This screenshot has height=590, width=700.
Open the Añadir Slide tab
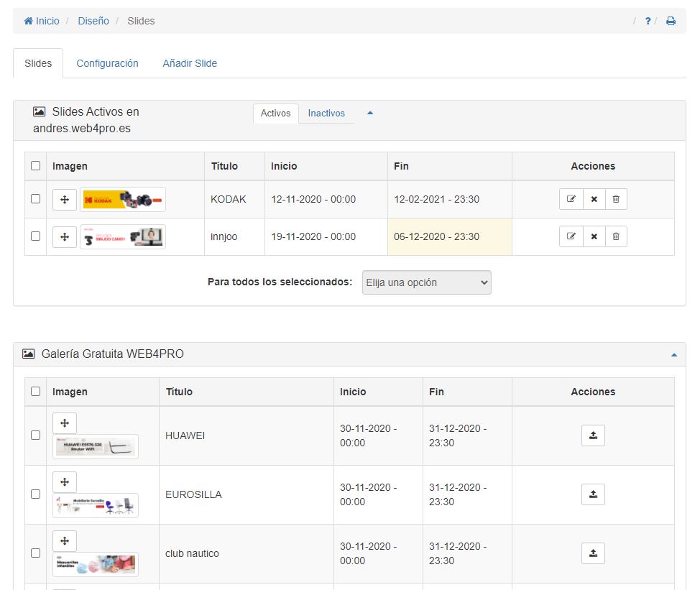click(190, 63)
